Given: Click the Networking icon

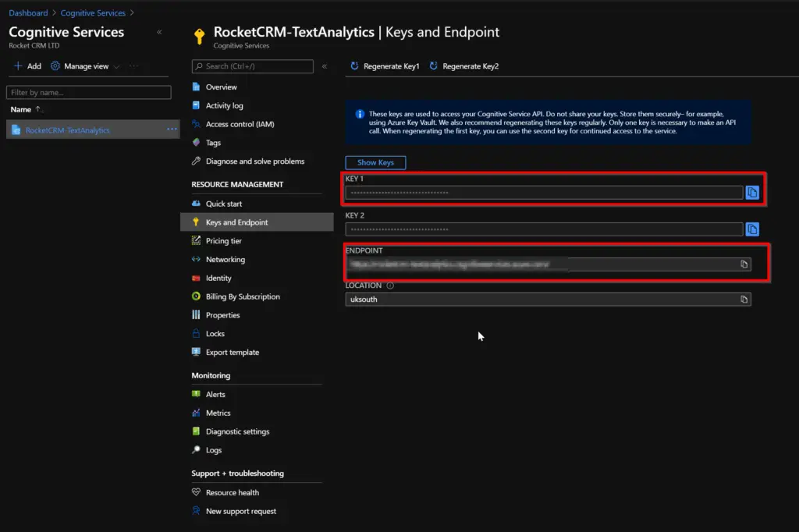Looking at the screenshot, I should coord(196,260).
